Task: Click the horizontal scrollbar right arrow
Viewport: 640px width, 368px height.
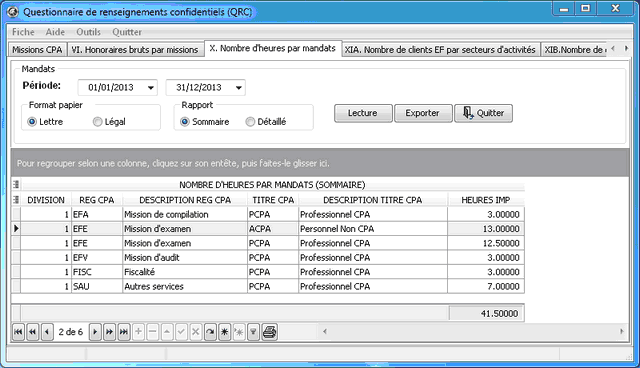Action: click(x=622, y=331)
